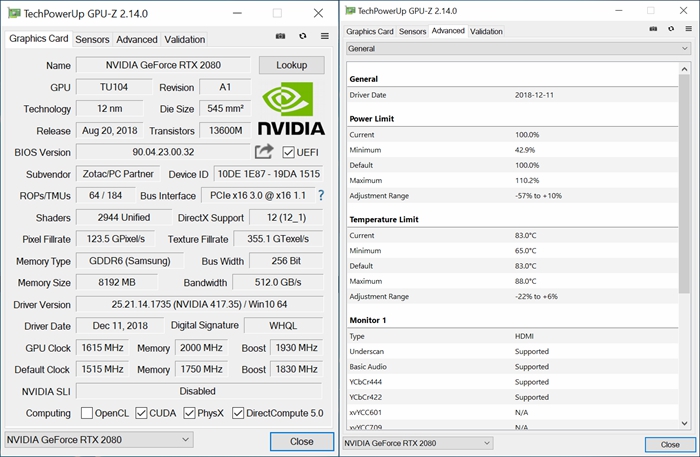
Task: Click the Underscan Supported row
Action: 512,352
